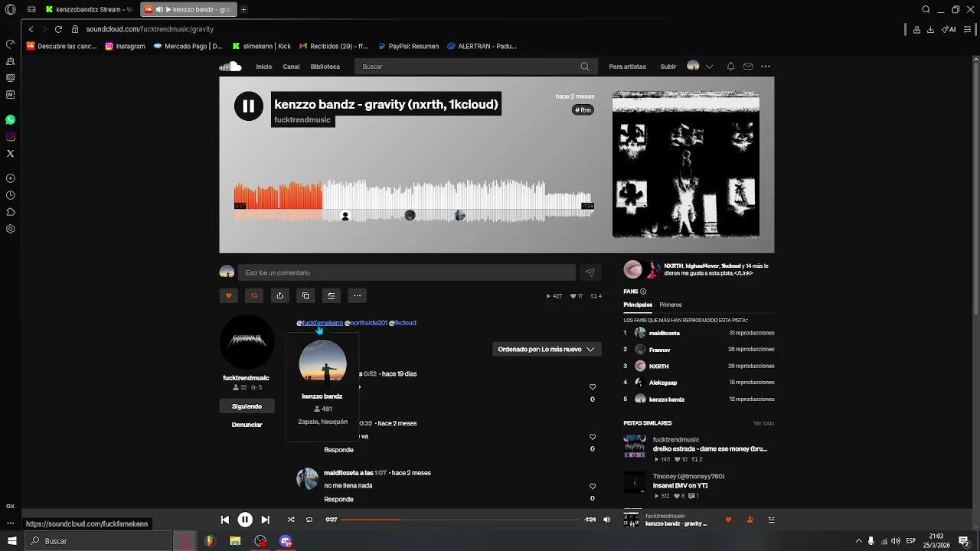Viewport: 980px width, 551px height.
Task: Open the Canal menu item
Action: click(291, 67)
